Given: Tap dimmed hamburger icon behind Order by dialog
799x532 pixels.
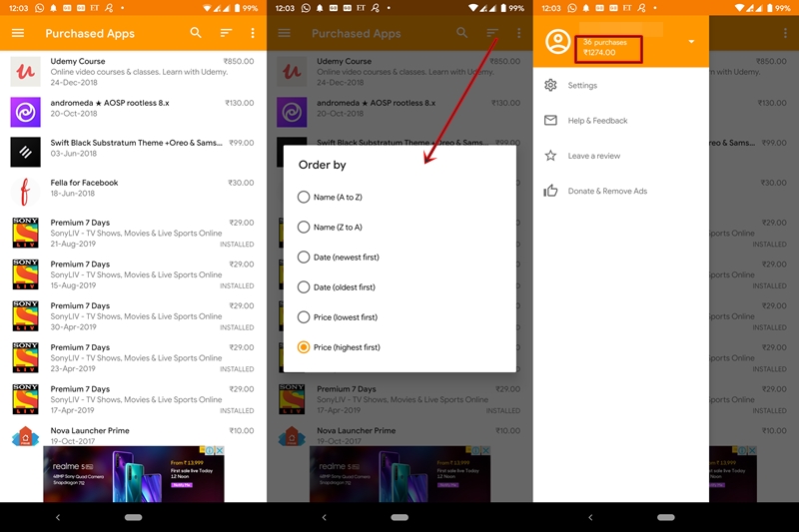Looking at the screenshot, I should [x=285, y=33].
